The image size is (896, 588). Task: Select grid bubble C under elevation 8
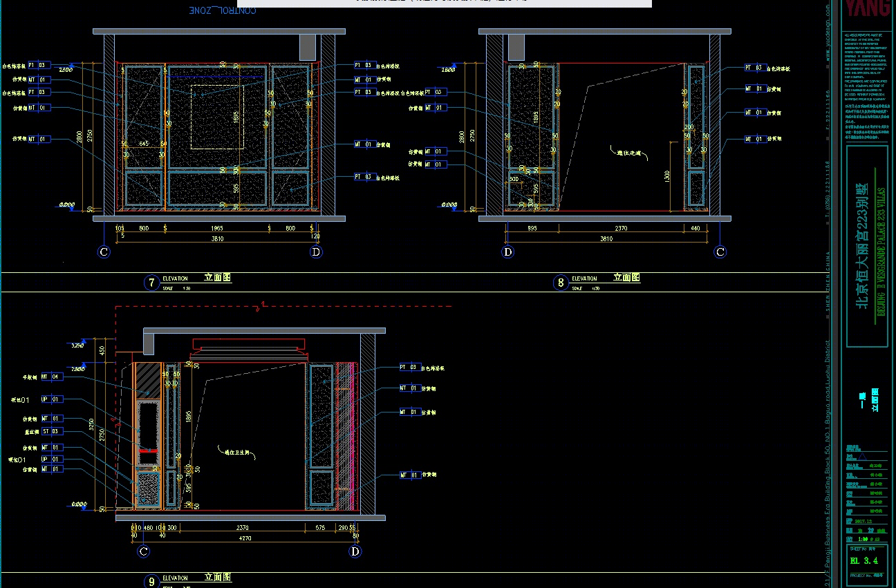coord(720,252)
